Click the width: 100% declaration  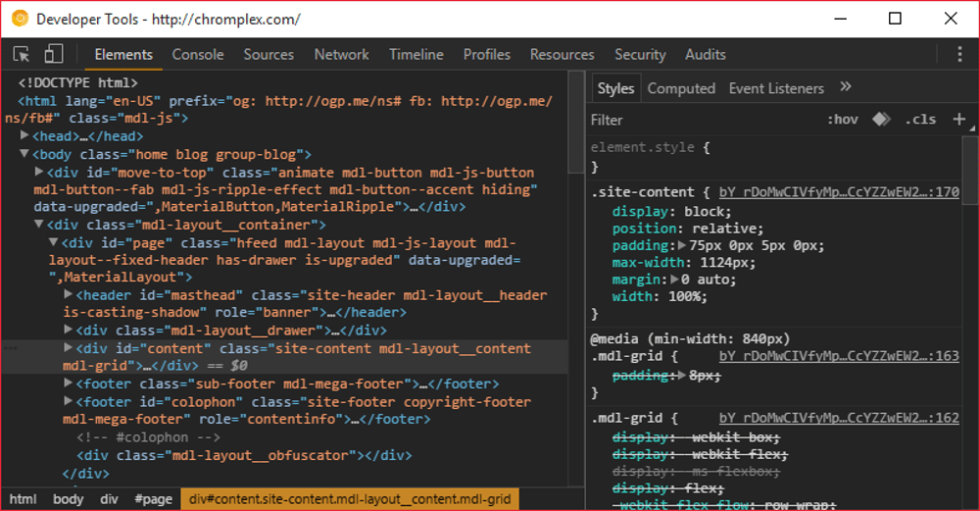pos(660,296)
